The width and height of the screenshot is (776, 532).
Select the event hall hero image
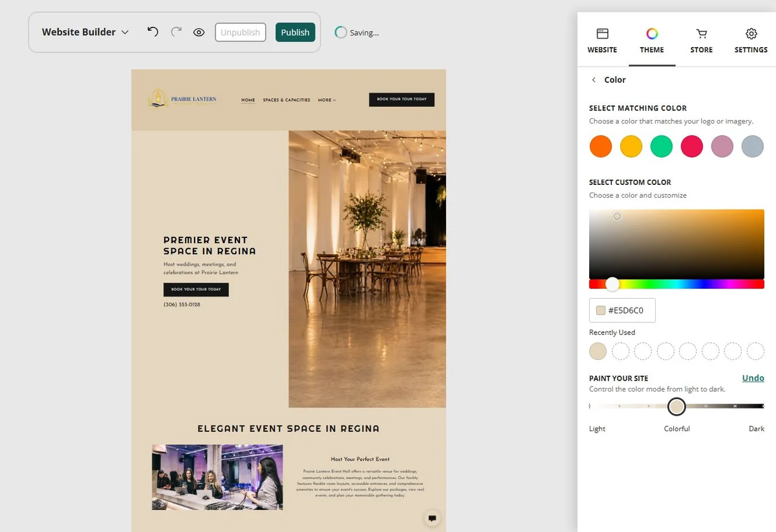click(x=367, y=269)
